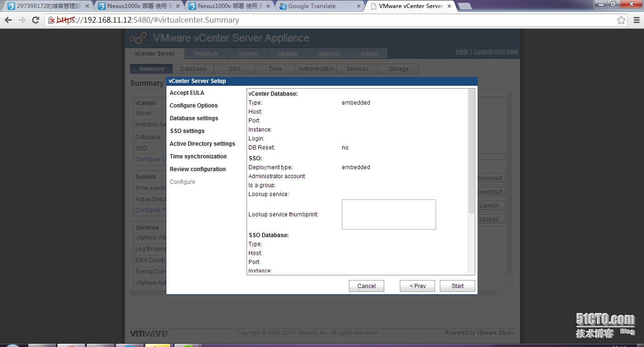Screen dimensions: 644x347
Task: Click the < Prev button
Action: [417, 286]
